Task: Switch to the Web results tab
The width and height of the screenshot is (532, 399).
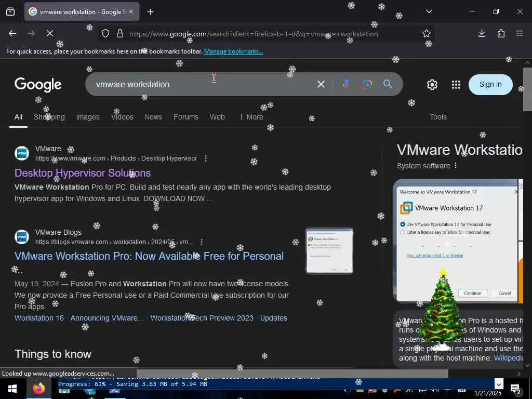Action: coord(217,117)
